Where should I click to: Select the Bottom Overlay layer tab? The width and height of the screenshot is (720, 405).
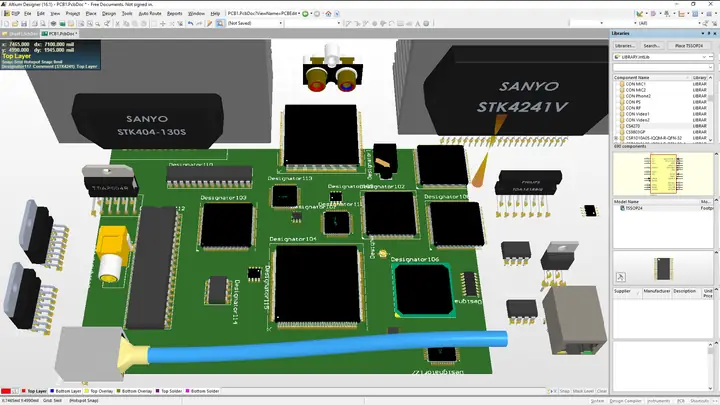tap(135, 391)
